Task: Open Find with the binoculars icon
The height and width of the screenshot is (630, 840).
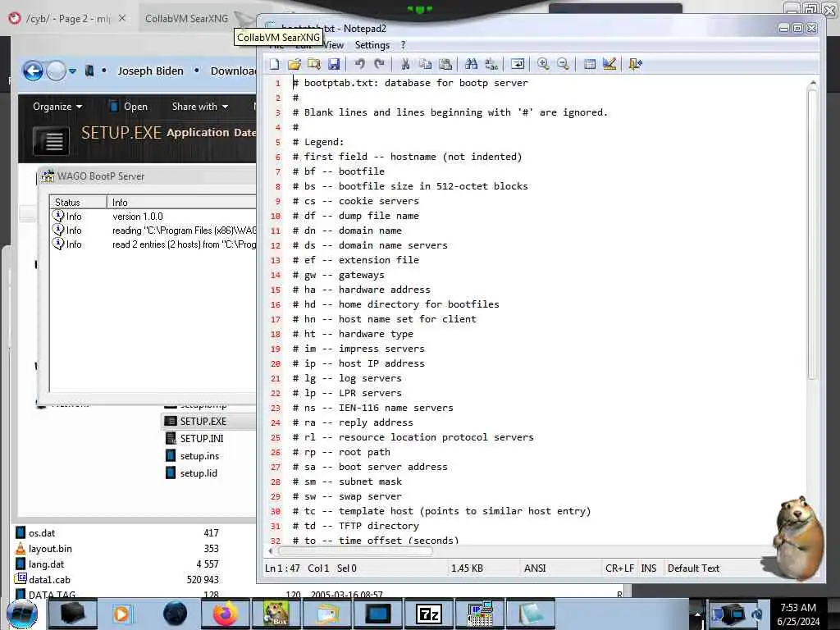Action: tap(472, 64)
